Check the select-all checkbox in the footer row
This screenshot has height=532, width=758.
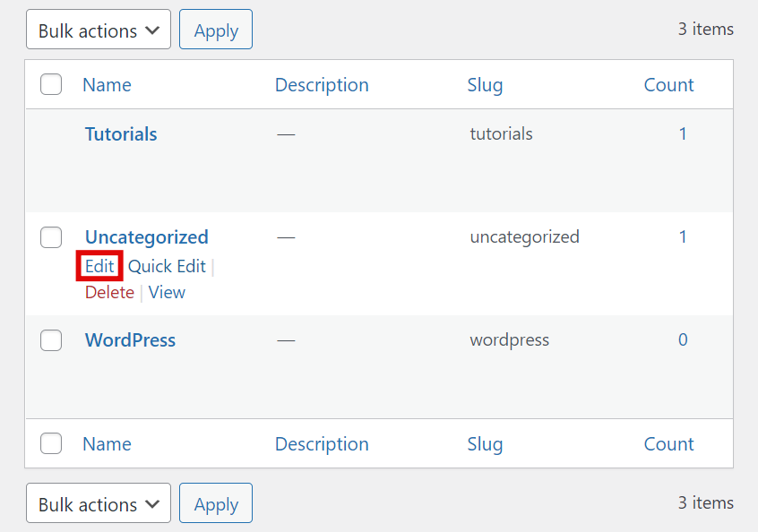point(51,443)
